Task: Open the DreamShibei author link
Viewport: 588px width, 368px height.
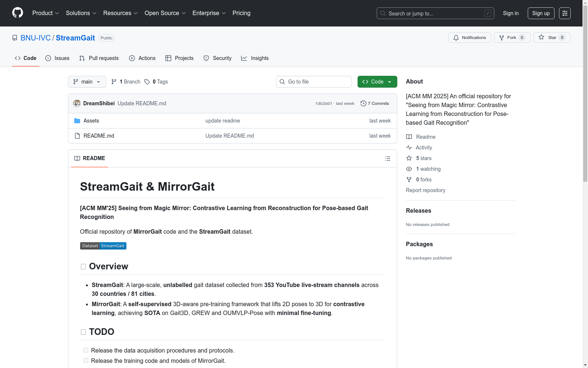Action: click(99, 103)
